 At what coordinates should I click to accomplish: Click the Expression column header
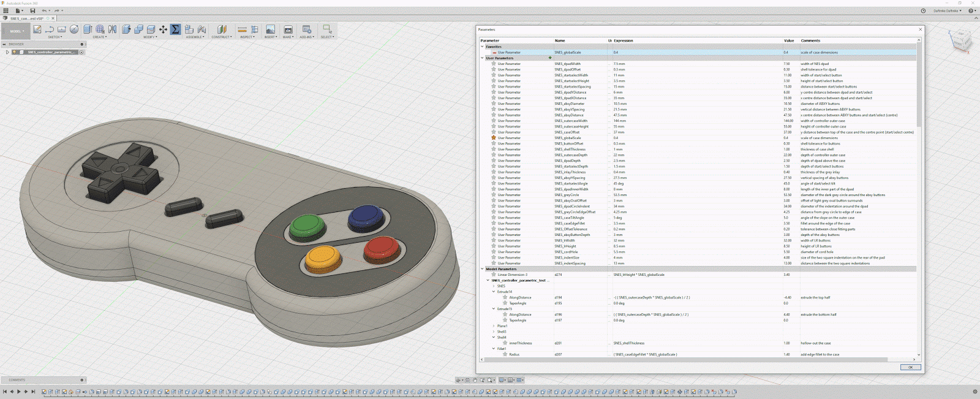point(624,40)
